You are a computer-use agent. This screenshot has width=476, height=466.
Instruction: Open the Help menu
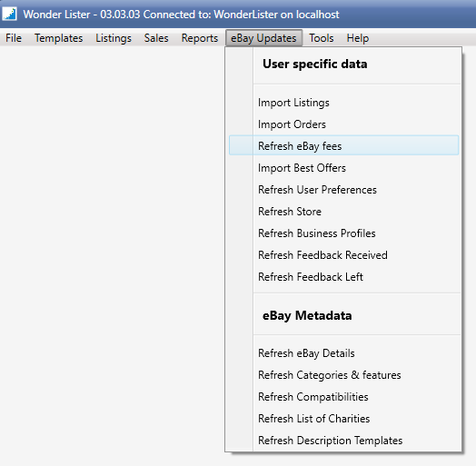point(358,38)
